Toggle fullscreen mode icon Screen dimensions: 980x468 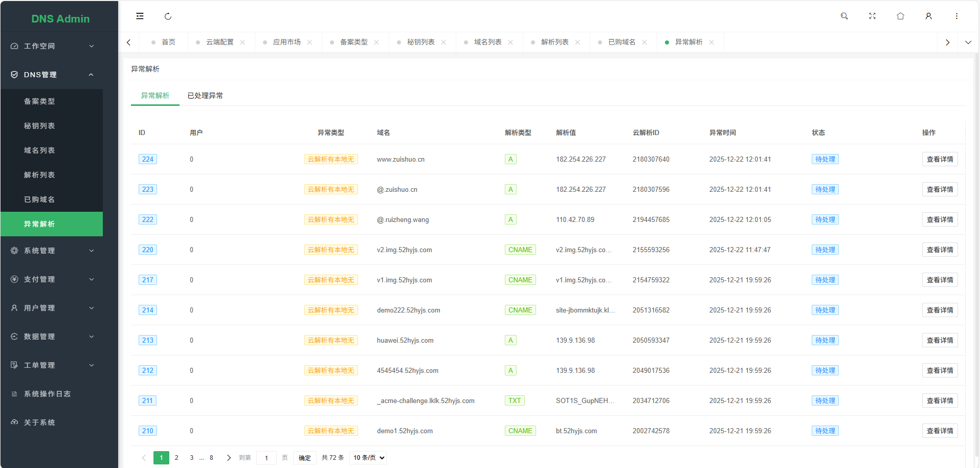[872, 16]
